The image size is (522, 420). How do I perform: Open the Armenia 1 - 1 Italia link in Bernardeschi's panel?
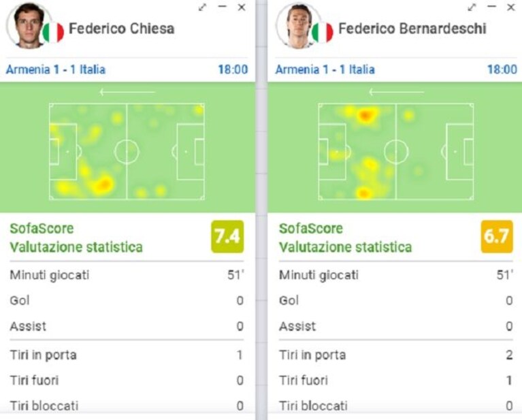point(325,69)
